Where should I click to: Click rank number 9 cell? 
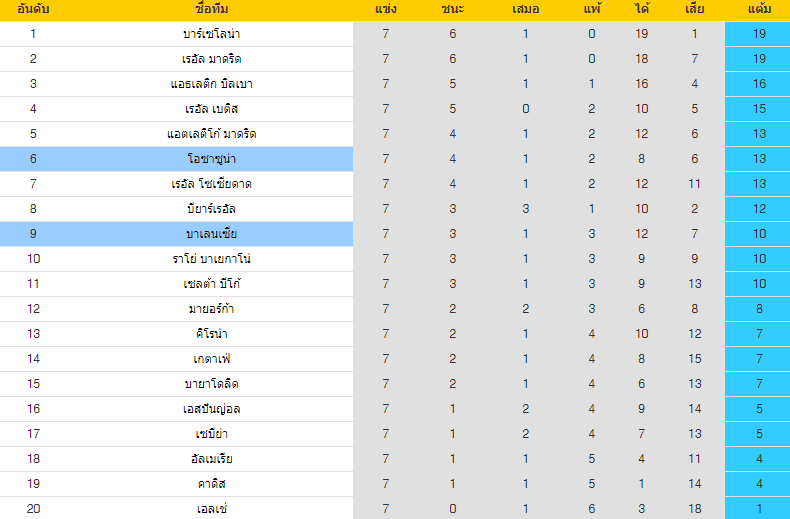coord(33,234)
